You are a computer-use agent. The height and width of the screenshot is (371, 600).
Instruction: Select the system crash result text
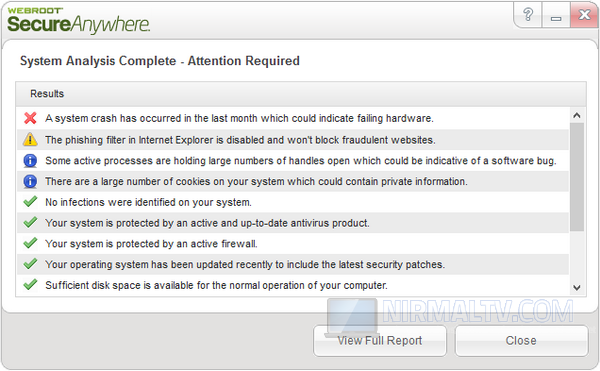239,119
